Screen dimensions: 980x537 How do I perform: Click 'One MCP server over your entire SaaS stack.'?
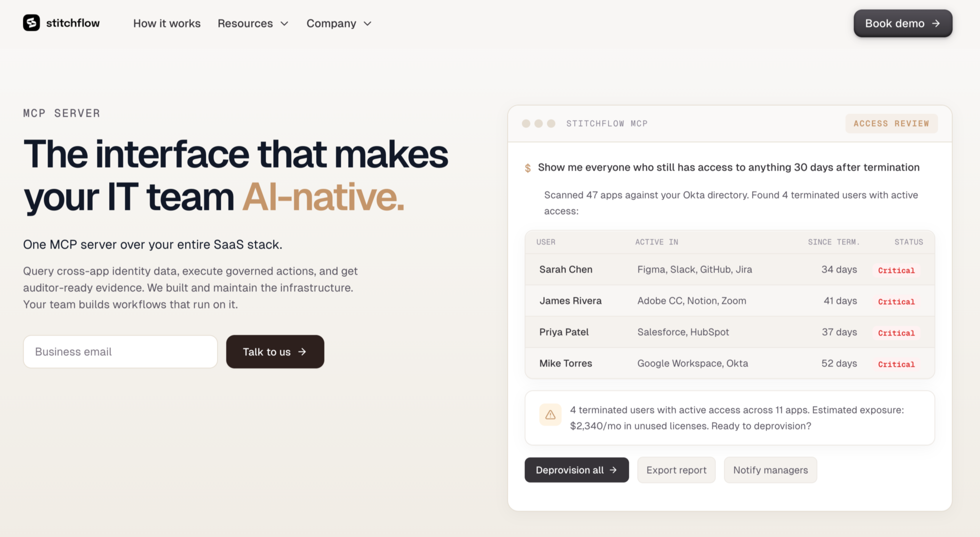tap(153, 244)
